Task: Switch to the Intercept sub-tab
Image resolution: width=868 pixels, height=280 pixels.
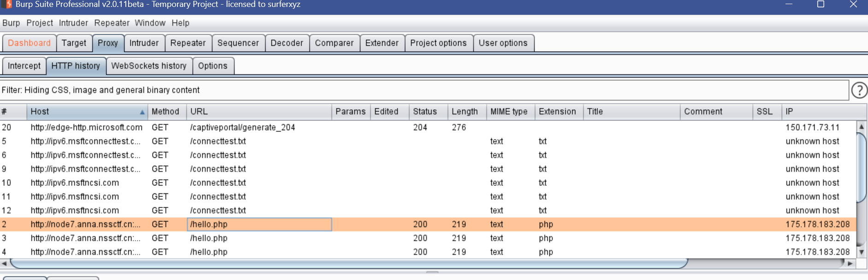Action: (24, 66)
